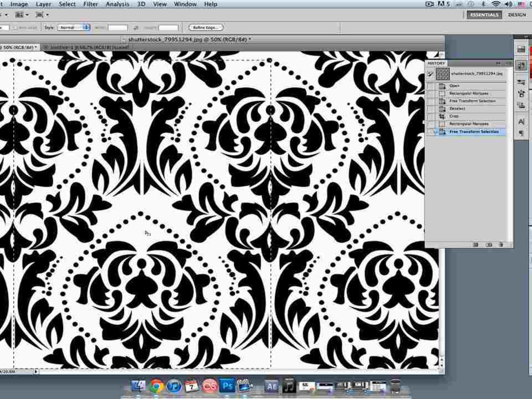Screen dimensions: 532x399
Task: Select the second Rectangular Marquee history state
Action: click(470, 124)
